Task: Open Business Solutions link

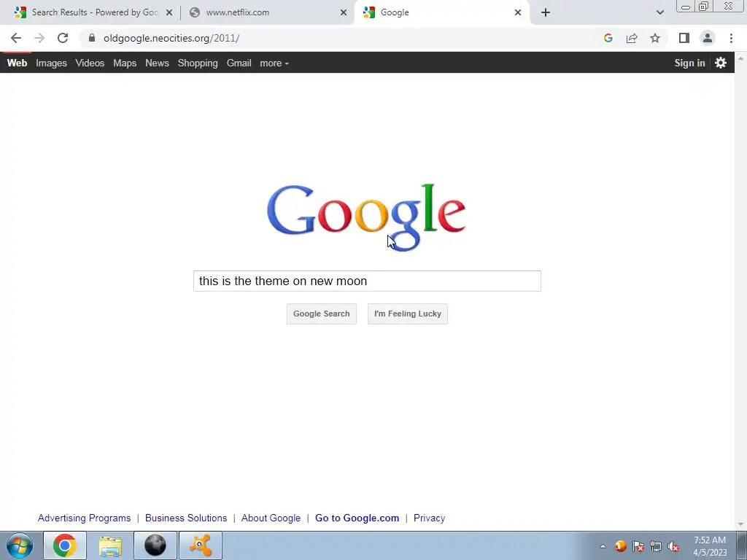Action: click(186, 518)
